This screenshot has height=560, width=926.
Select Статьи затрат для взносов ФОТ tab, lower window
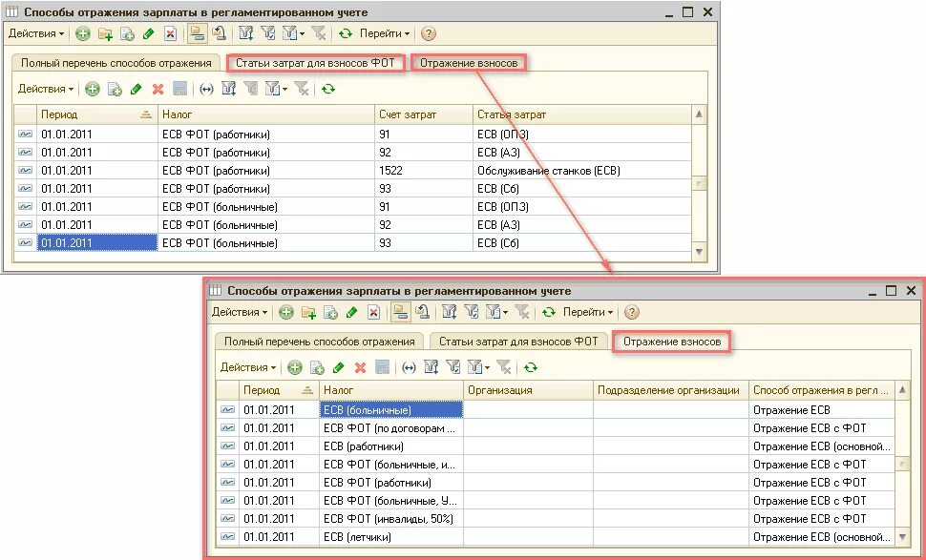518,342
